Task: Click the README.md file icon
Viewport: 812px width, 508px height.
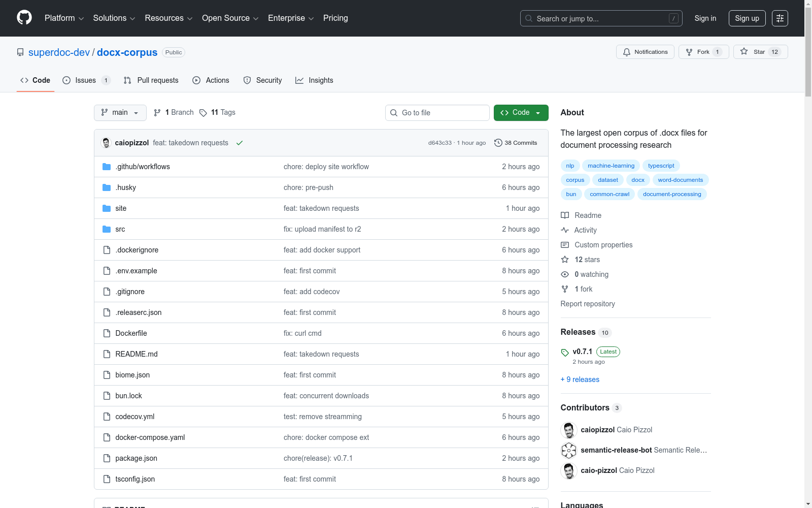Action: coord(107,354)
